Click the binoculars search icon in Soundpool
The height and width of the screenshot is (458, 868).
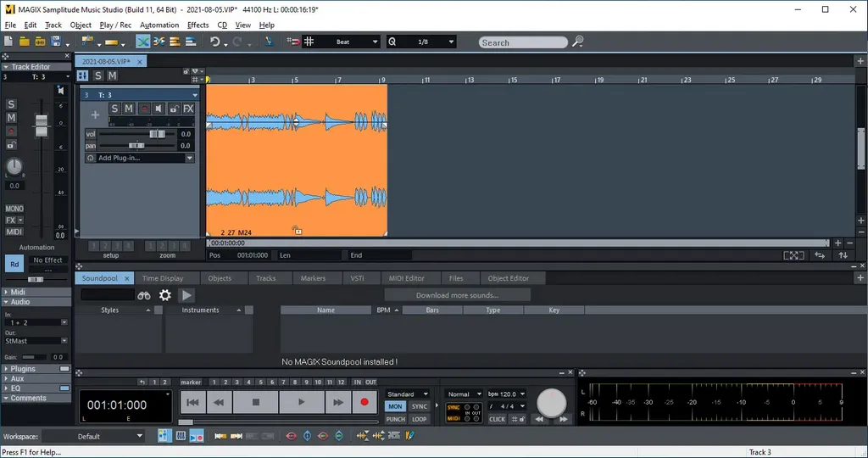click(x=144, y=295)
